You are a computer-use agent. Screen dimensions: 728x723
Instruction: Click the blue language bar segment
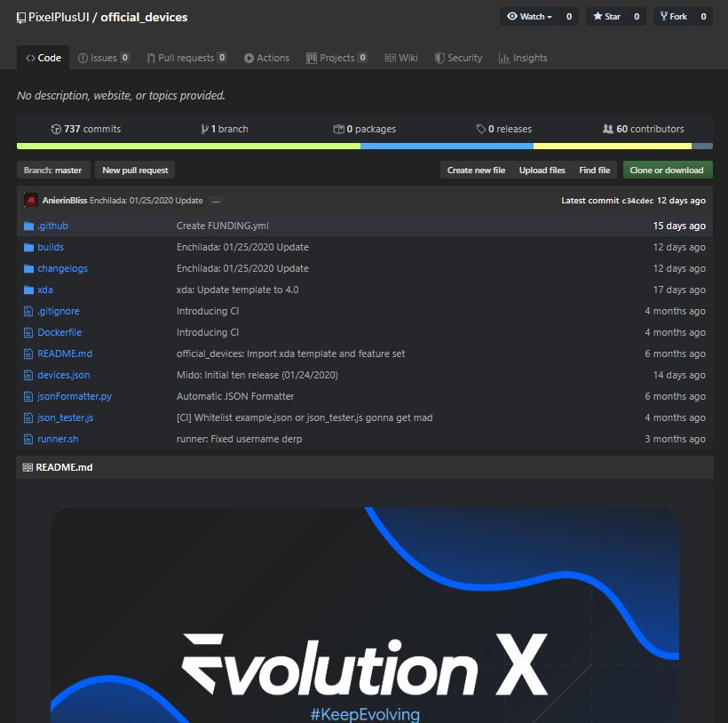pyautogui.click(x=447, y=147)
